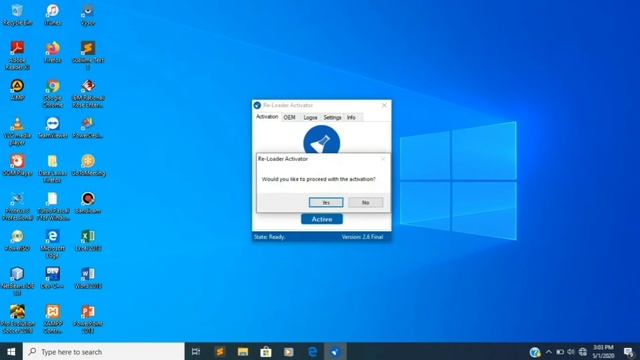Select the Activation tab

[267, 117]
